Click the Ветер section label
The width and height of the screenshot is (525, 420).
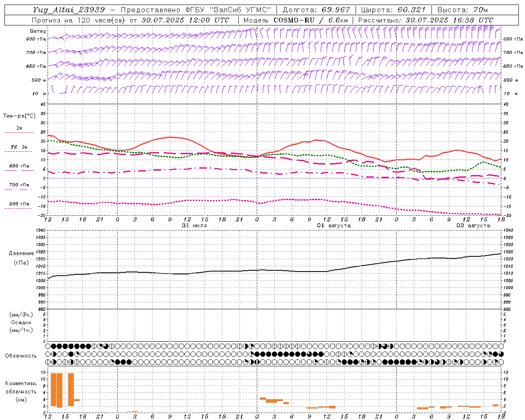(38, 31)
